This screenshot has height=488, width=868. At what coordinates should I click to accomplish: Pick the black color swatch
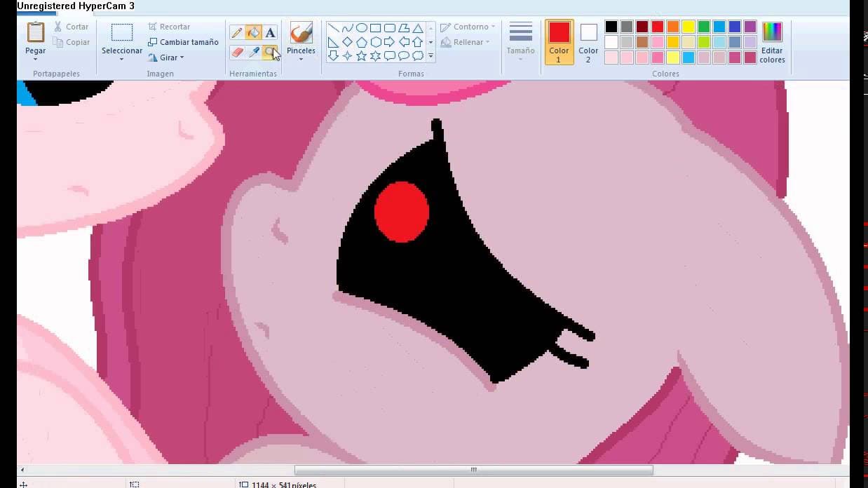(x=611, y=27)
